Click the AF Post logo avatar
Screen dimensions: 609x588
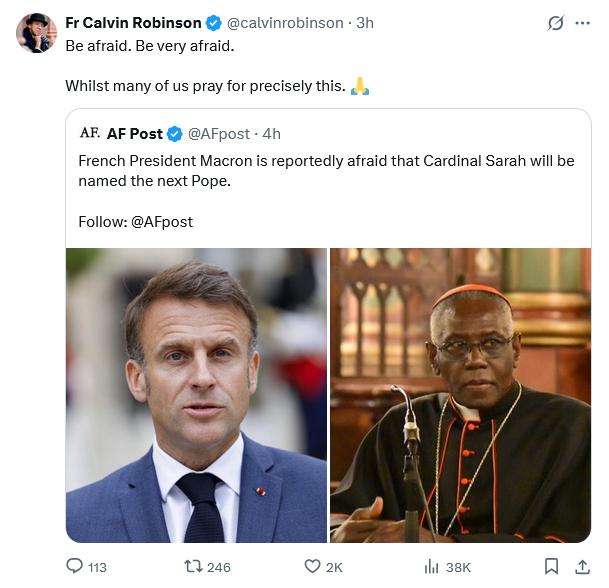pyautogui.click(x=89, y=133)
